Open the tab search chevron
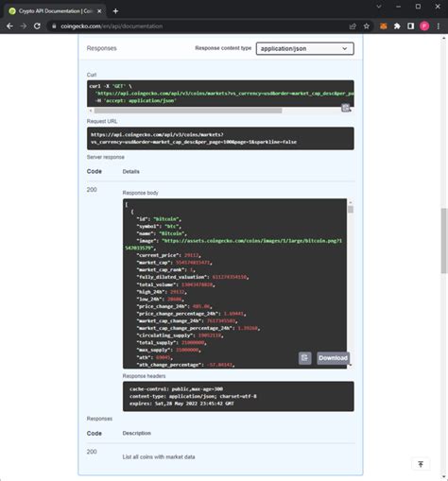The height and width of the screenshot is (481, 448). tap(379, 7)
